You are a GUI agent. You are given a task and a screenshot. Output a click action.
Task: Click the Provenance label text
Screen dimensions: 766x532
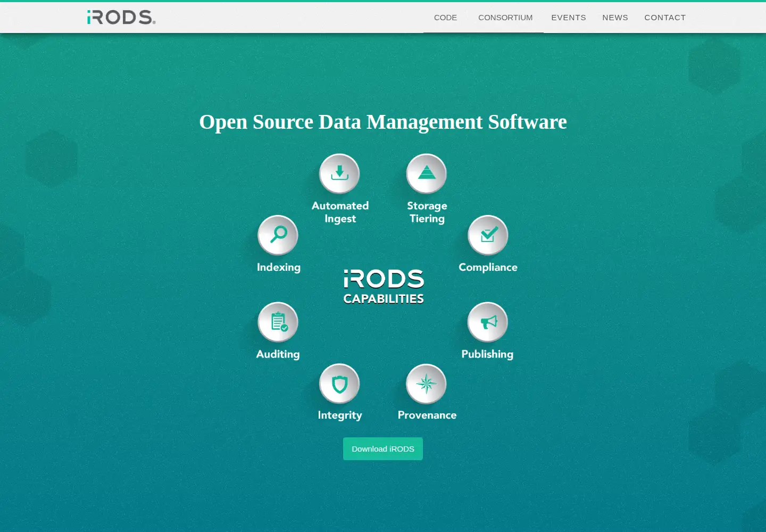(427, 415)
